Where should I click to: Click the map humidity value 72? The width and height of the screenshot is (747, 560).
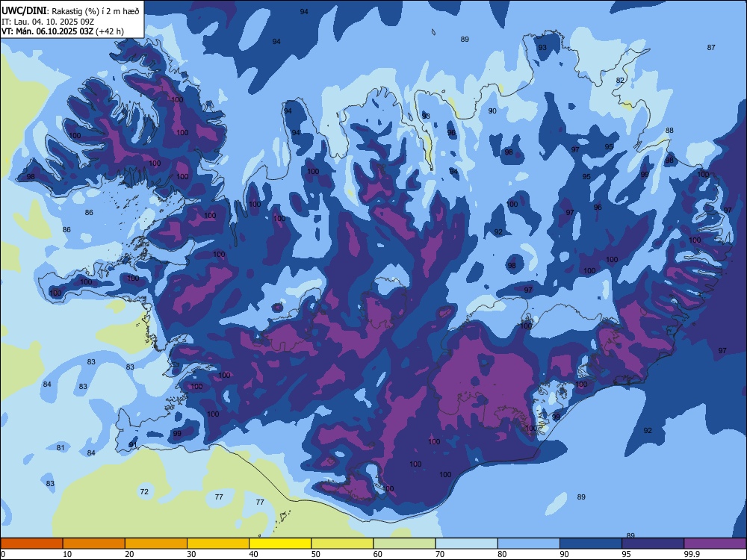point(144,491)
